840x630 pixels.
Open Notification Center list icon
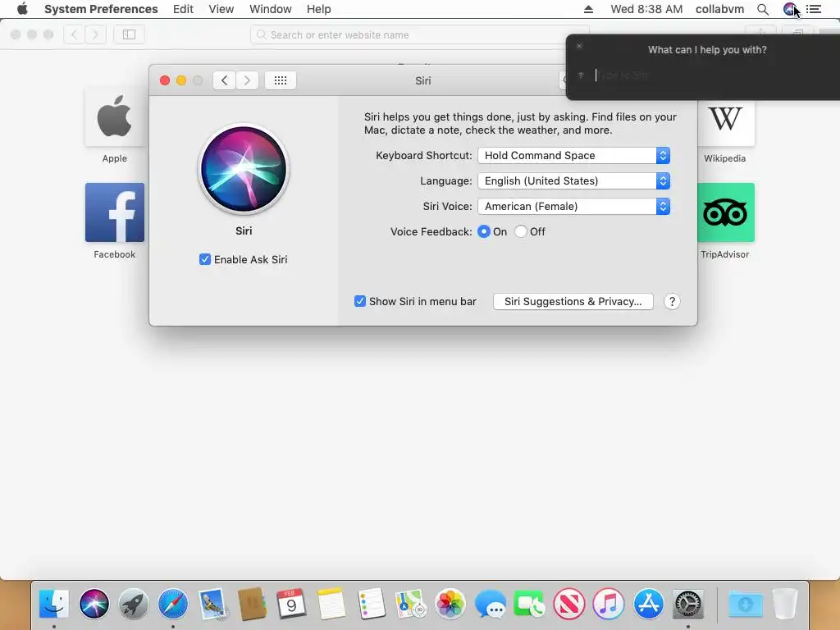814,9
